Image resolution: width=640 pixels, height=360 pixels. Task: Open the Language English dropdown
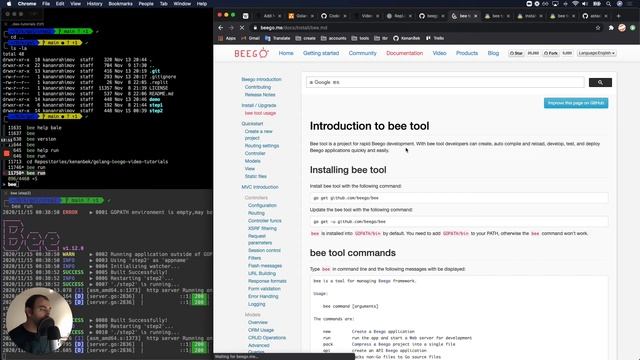pos(596,53)
